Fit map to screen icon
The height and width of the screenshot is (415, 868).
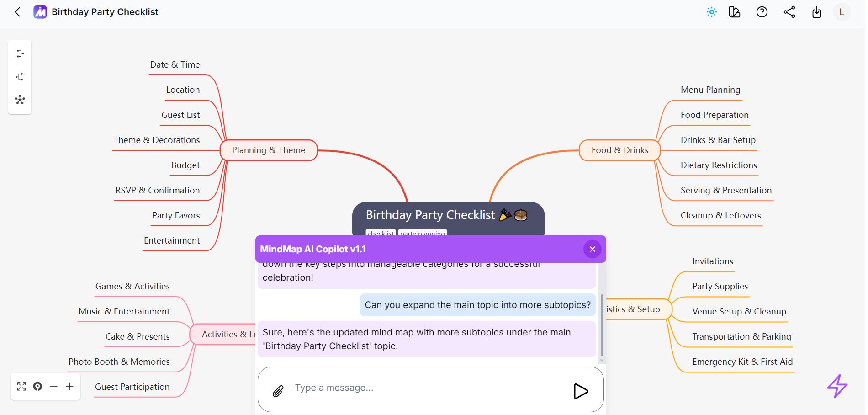(21, 387)
